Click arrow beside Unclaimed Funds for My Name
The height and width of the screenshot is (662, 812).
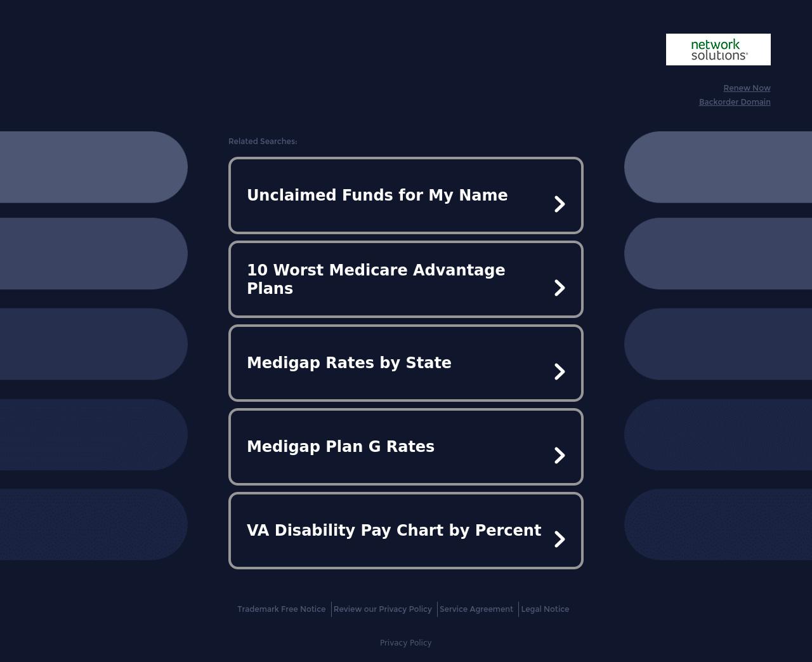[x=560, y=204]
